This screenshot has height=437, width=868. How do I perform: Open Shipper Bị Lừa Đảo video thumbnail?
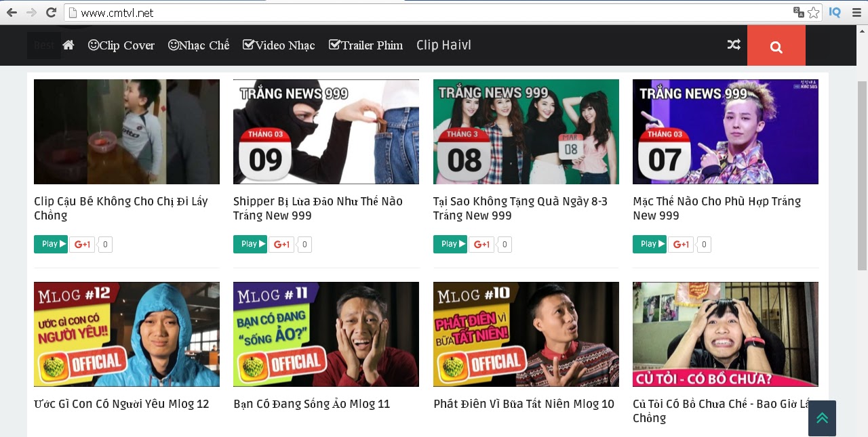pos(326,131)
